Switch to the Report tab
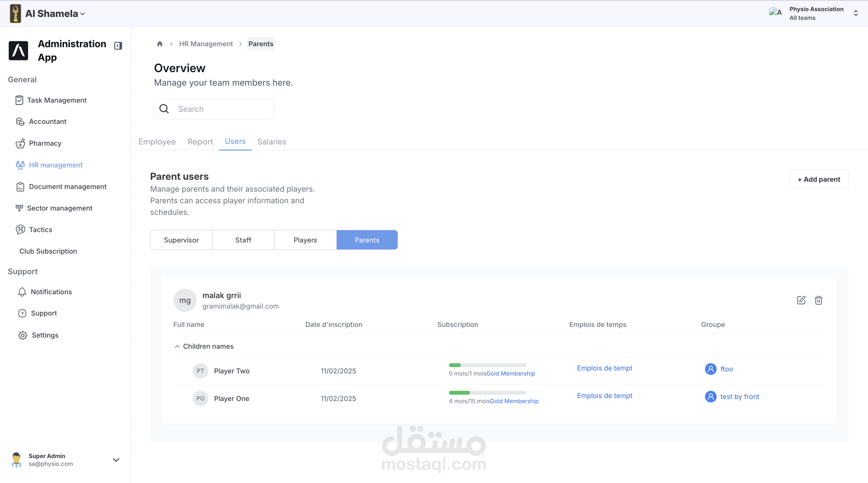868x483 pixels. (x=200, y=142)
